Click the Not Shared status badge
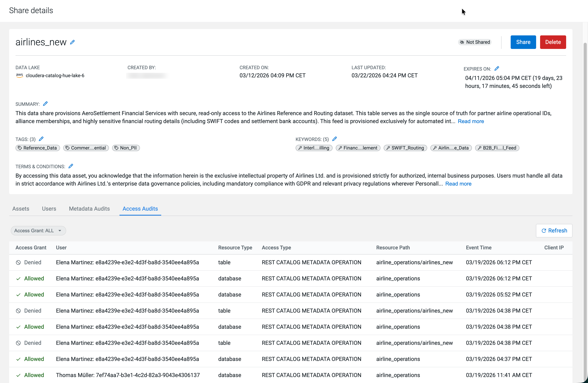 (x=475, y=42)
